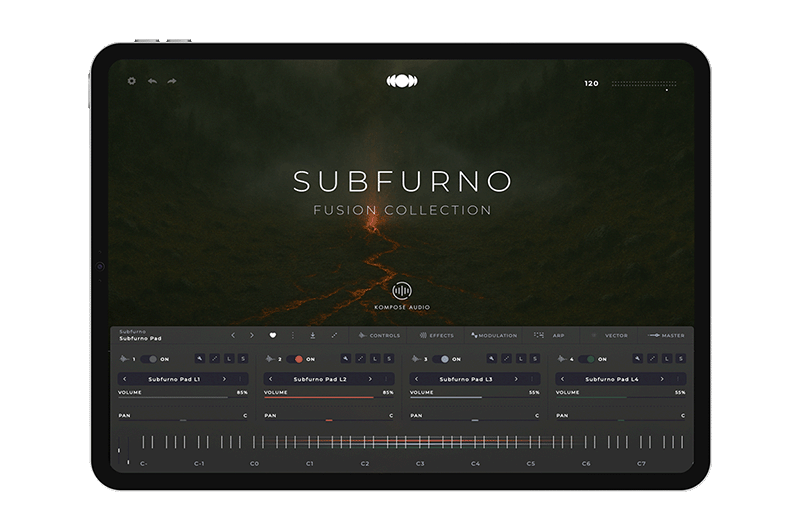800x530 pixels.
Task: Click layer 2 expand arrows icon
Action: [361, 359]
